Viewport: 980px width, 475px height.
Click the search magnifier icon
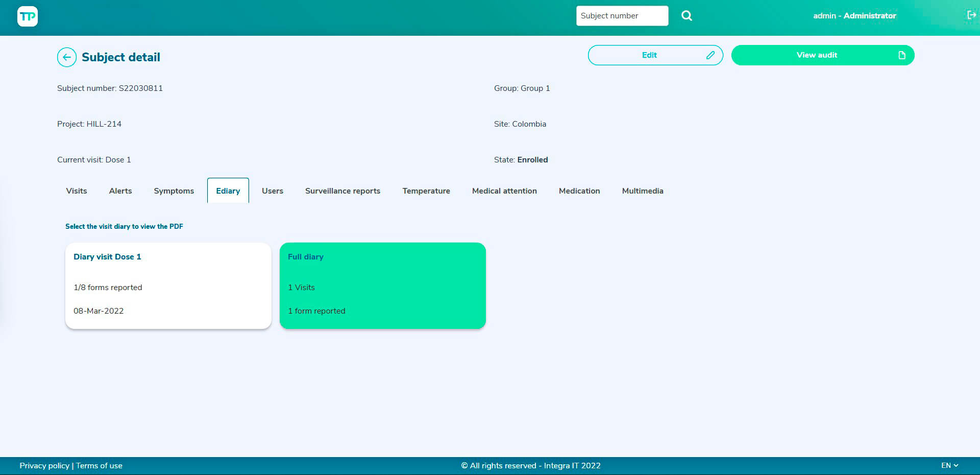pos(687,16)
